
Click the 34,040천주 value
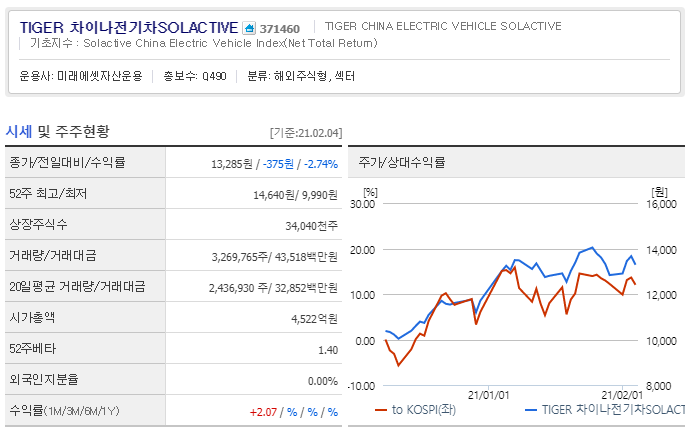point(311,226)
